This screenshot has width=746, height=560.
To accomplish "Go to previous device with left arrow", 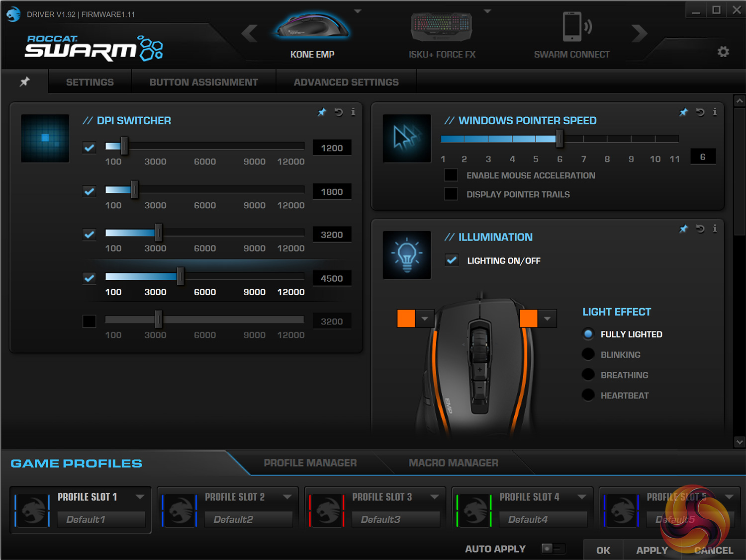I will (250, 33).
